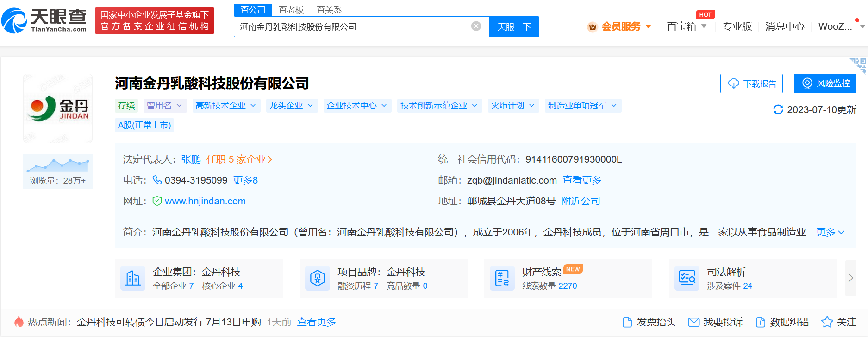Click the 司法解析 icon
The image size is (868, 337).
click(687, 278)
